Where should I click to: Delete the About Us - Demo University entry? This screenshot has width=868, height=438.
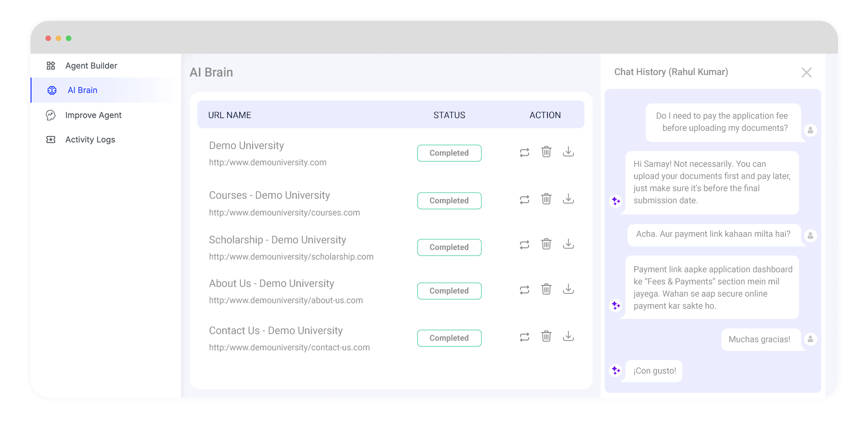tap(546, 289)
